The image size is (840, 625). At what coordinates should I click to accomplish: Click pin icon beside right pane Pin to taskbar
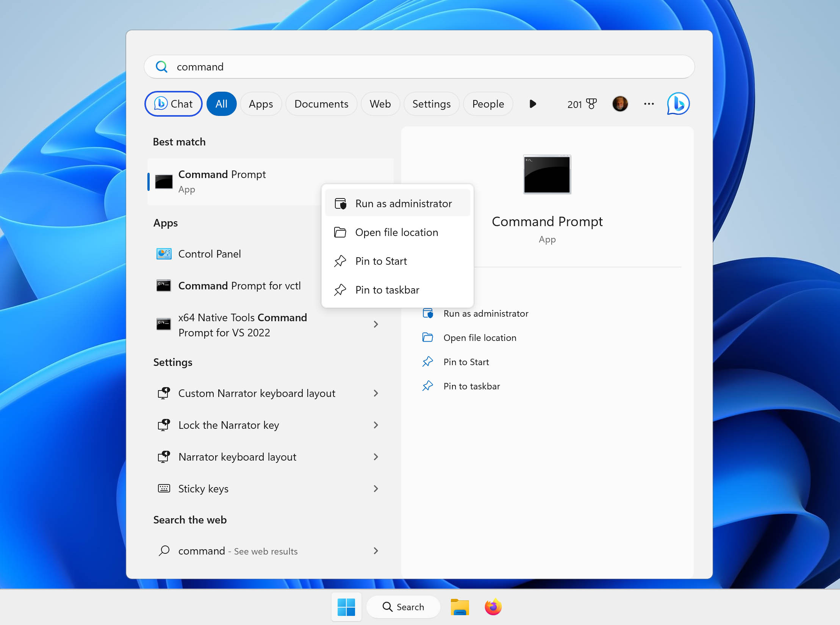428,386
